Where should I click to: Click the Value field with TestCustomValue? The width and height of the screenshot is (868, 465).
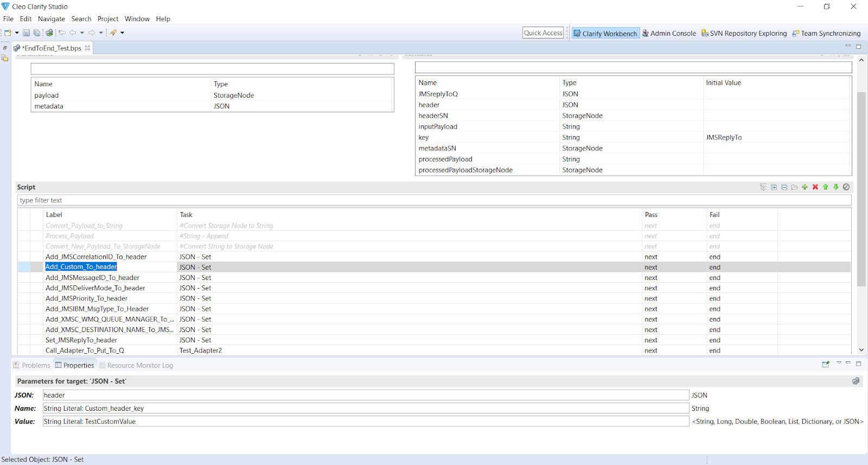[x=366, y=421]
